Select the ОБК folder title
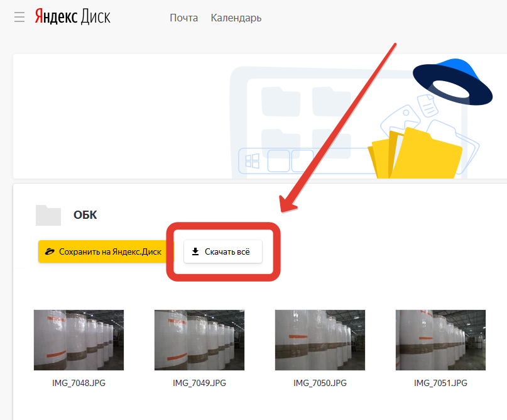The width and height of the screenshot is (507, 420). coord(85,215)
